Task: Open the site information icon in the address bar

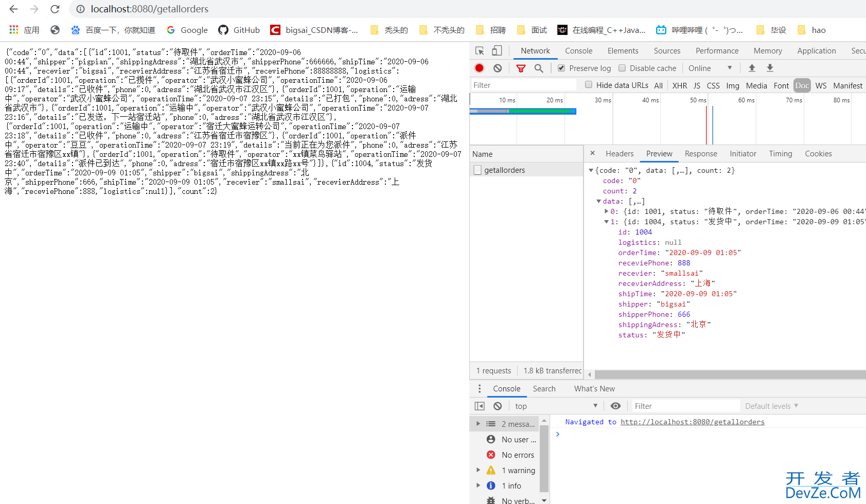Action: 80,9
